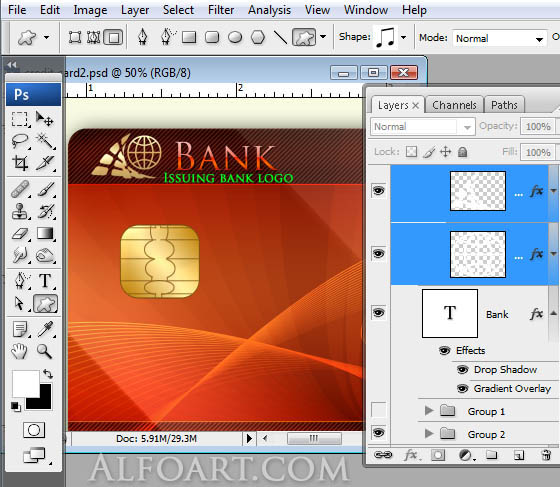Image resolution: width=560 pixels, height=487 pixels.
Task: Select the Lasso tool
Action: (x=20, y=141)
